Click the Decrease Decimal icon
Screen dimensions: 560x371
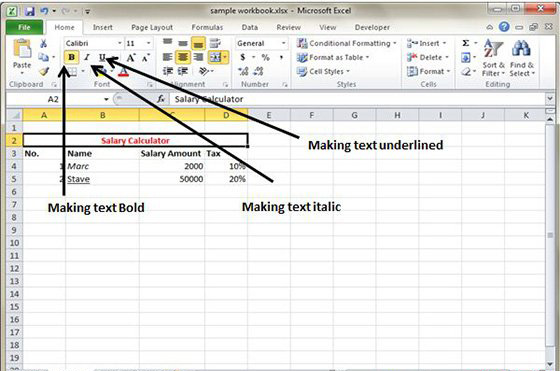(x=258, y=71)
